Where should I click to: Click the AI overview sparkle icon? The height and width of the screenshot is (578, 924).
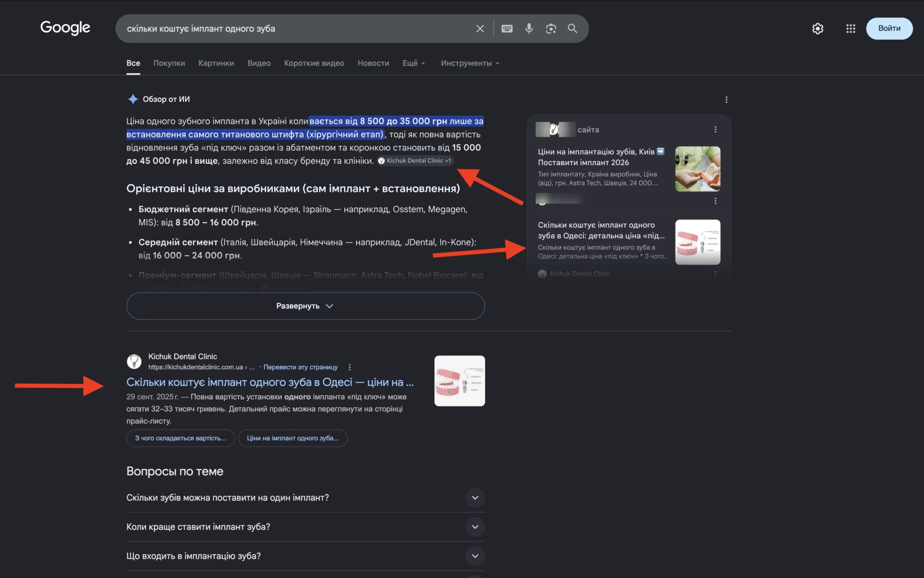pyautogui.click(x=133, y=99)
